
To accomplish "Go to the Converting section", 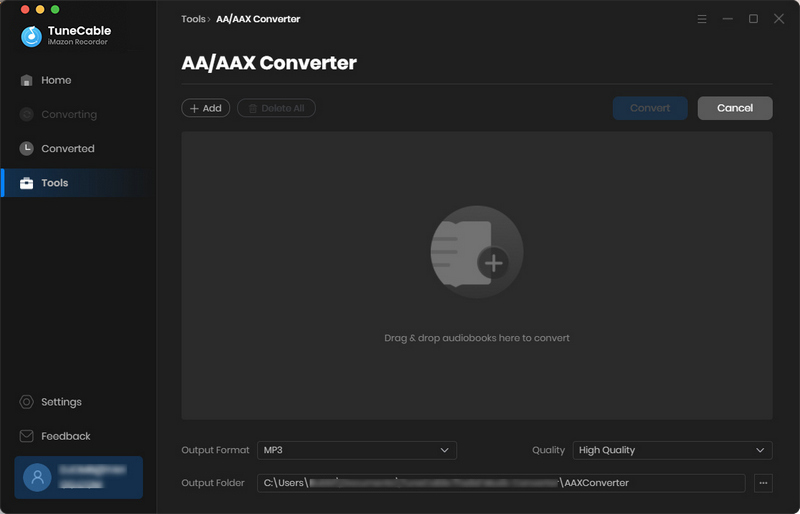I will coord(58,114).
